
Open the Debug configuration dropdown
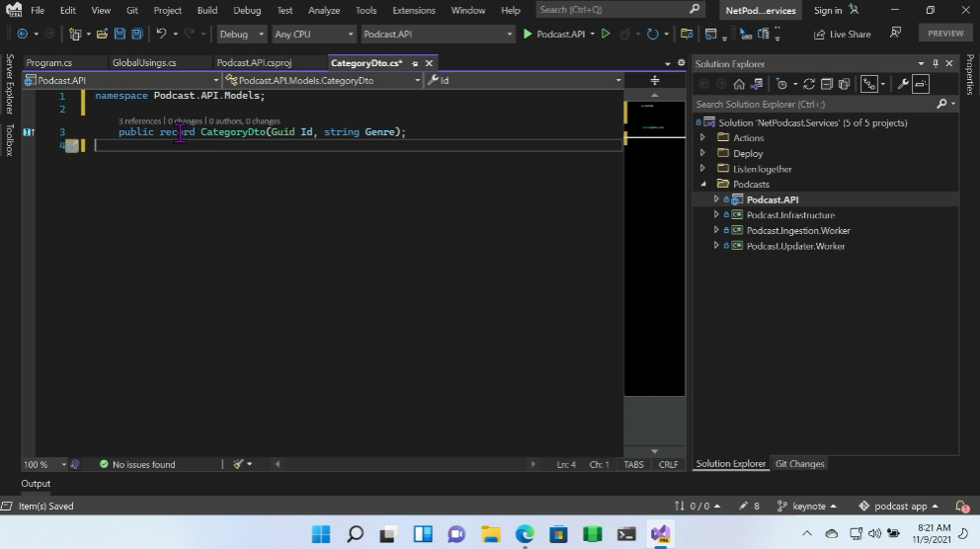[242, 34]
